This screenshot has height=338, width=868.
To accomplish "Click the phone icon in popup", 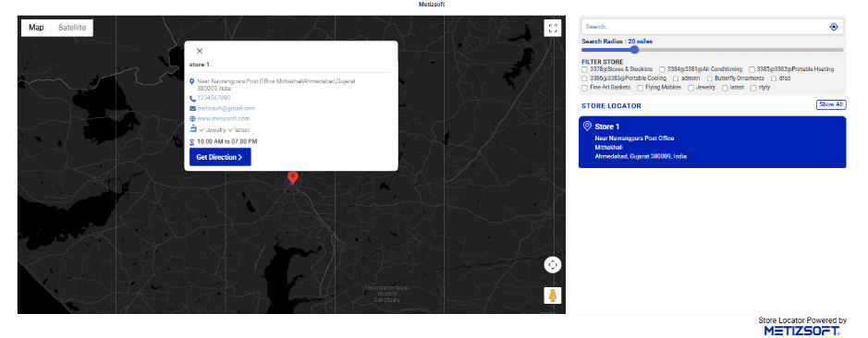I will (x=192, y=98).
